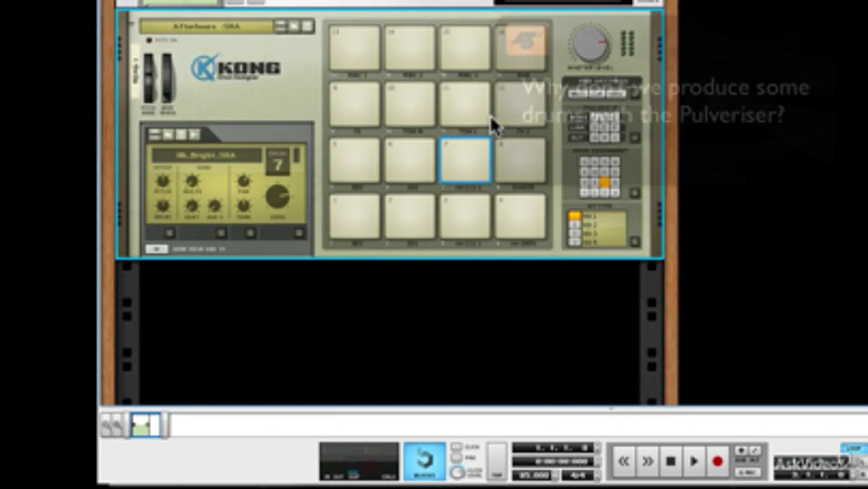Trigger Kong pad 10

[410, 104]
